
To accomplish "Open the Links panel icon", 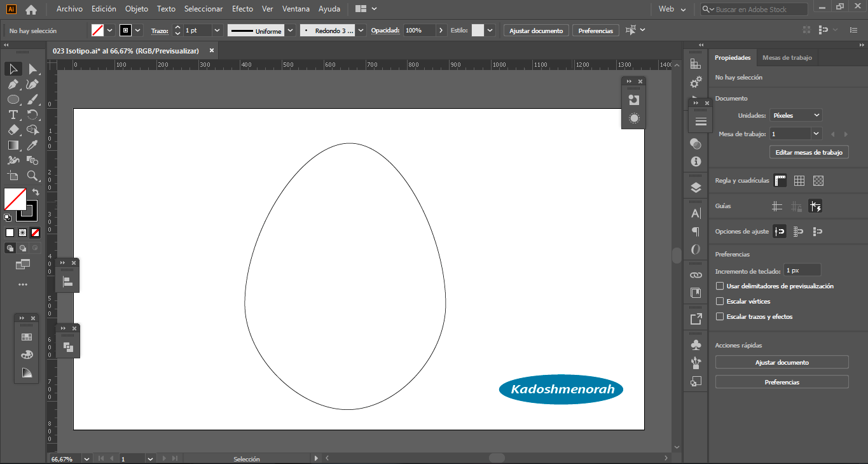I will tap(696, 275).
